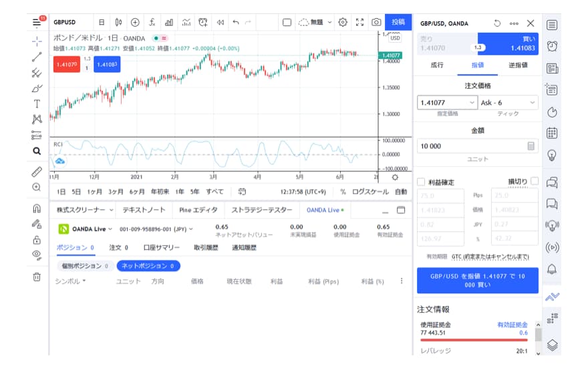The image size is (588, 370).
Task: Open the indicator templates icon
Action: pos(186,23)
